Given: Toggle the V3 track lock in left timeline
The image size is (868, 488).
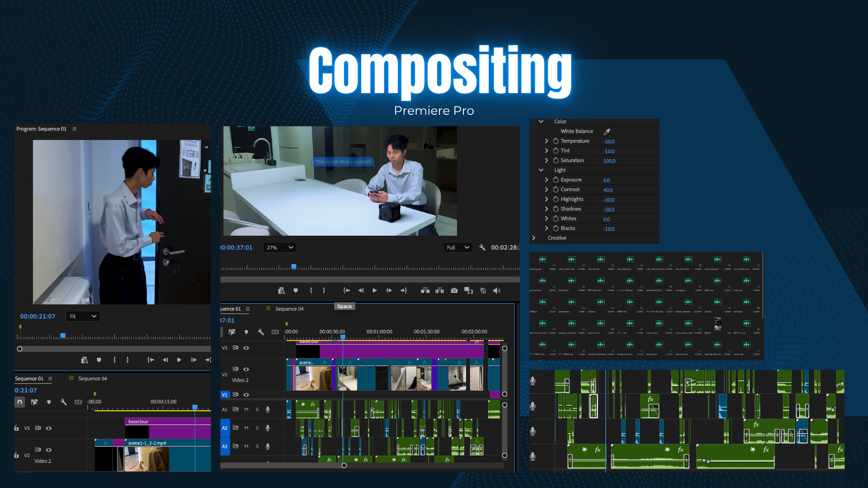Looking at the screenshot, I should tap(17, 428).
